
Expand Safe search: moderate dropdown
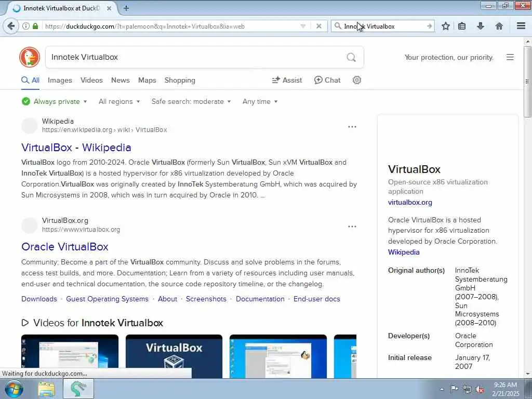tap(191, 101)
